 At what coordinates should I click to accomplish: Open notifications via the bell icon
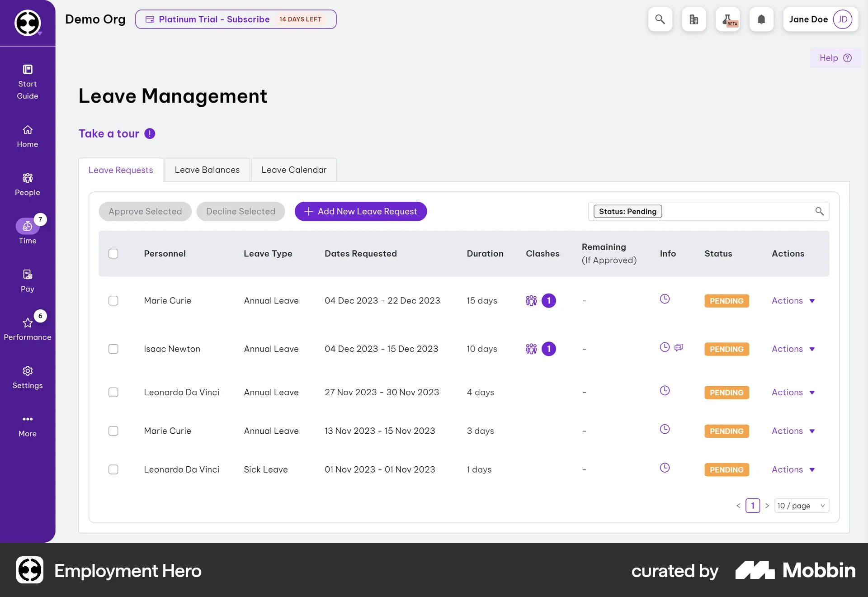[x=761, y=19]
